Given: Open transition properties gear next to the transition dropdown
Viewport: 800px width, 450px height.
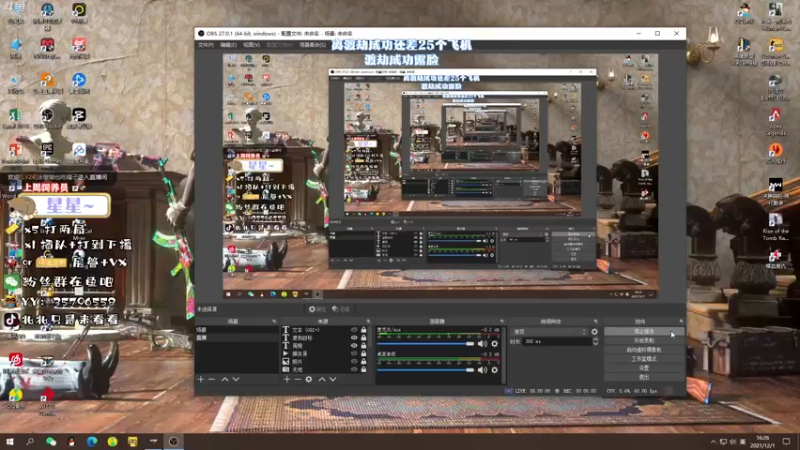Looking at the screenshot, I should click(594, 332).
